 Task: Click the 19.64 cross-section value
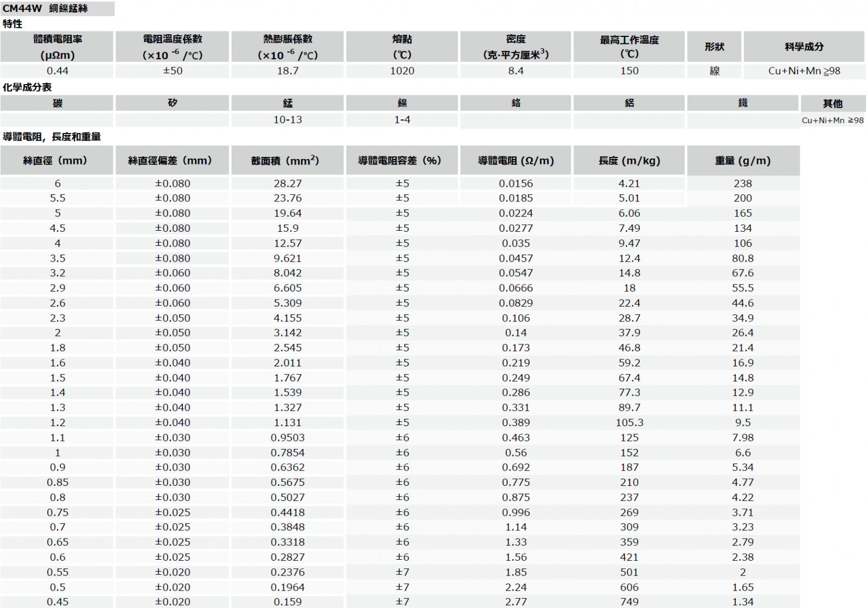pyautogui.click(x=288, y=213)
